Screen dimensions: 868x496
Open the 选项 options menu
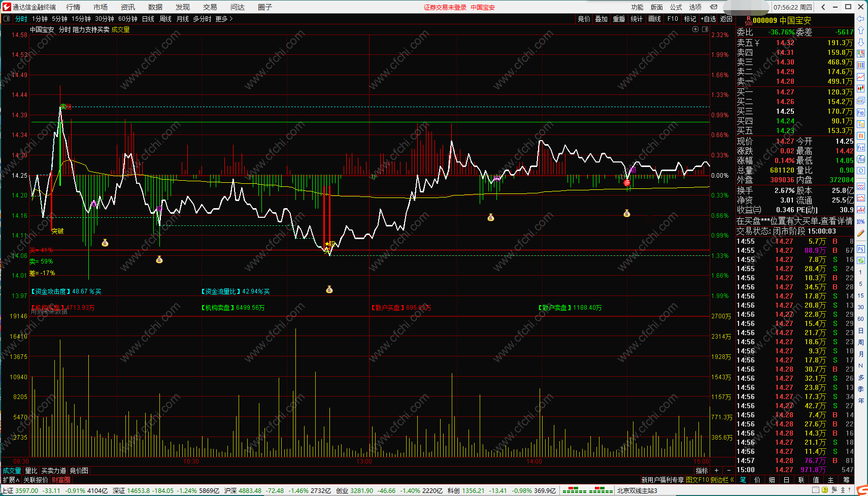(x=695, y=7)
